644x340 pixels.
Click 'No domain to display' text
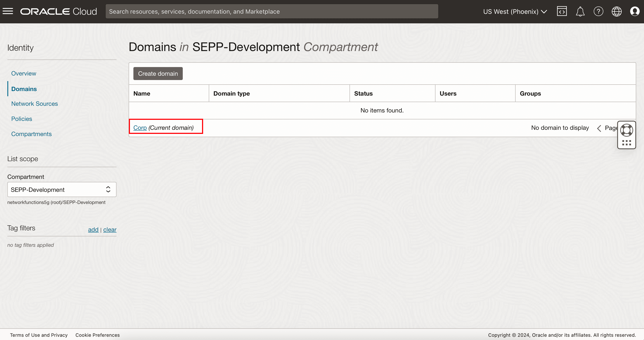point(560,128)
